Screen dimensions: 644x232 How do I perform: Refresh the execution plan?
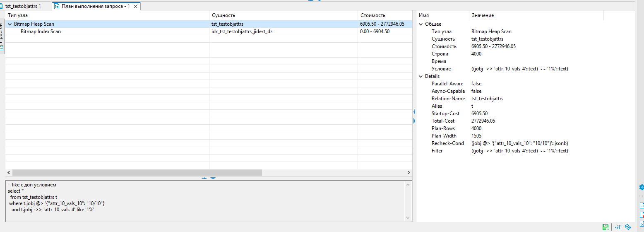click(627, 227)
